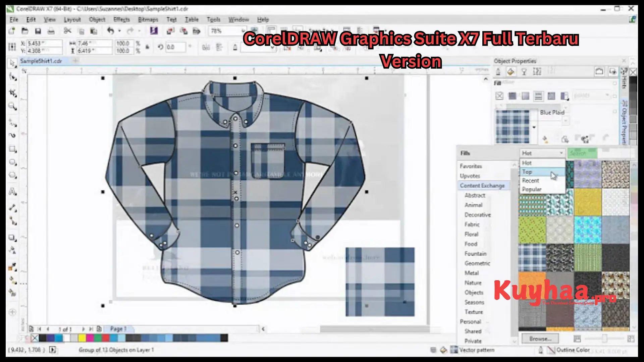Select 'Recent' from the Hot dropdown
The width and height of the screenshot is (644, 362).
pos(531,180)
